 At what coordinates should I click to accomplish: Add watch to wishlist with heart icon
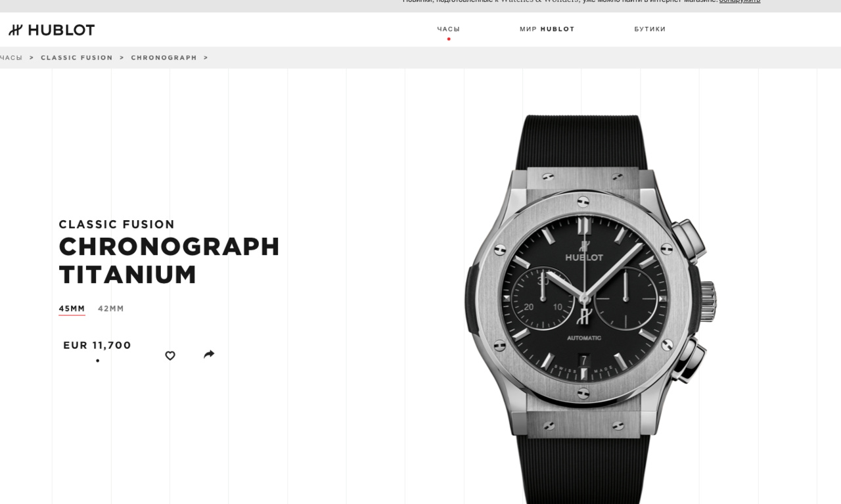click(x=170, y=355)
